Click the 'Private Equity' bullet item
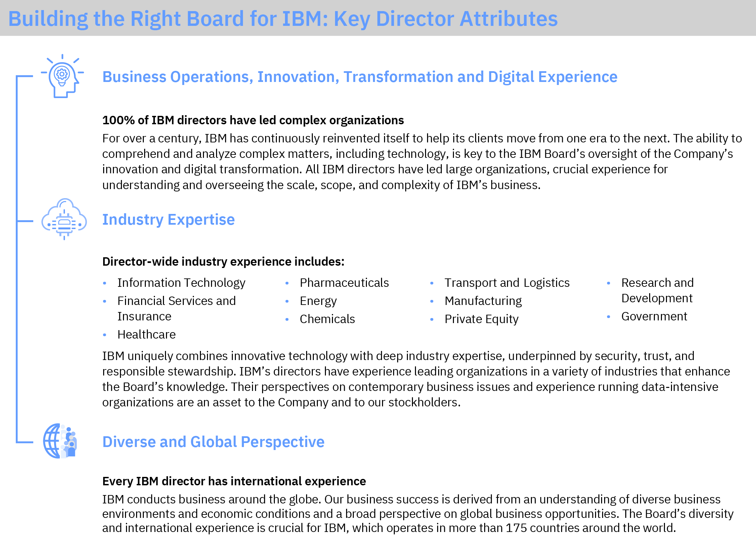The image size is (756, 535). coord(481,319)
